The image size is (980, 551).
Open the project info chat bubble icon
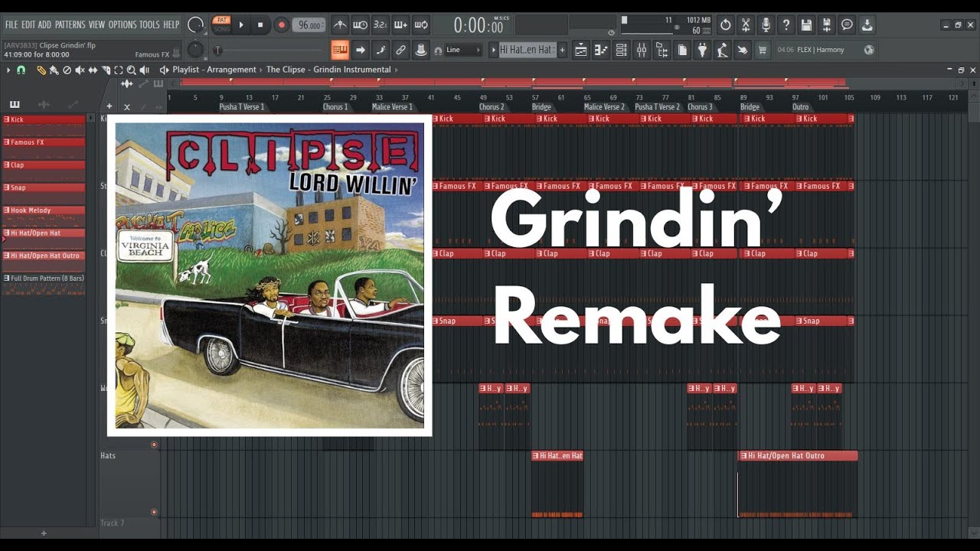pyautogui.click(x=847, y=24)
